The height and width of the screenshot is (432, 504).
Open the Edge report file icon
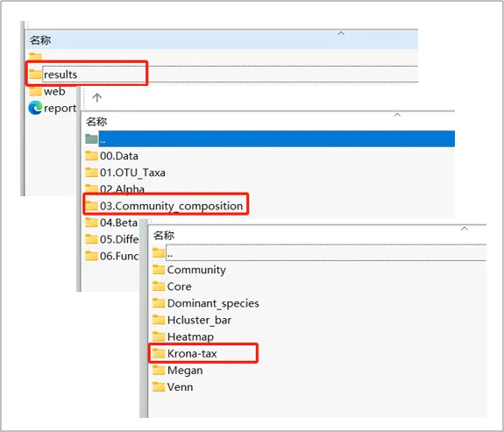click(x=35, y=108)
